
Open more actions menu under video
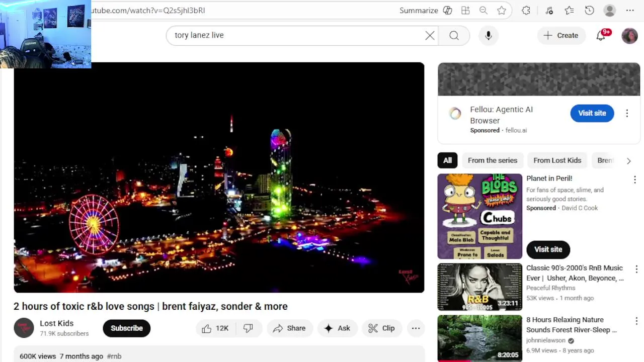(x=416, y=328)
